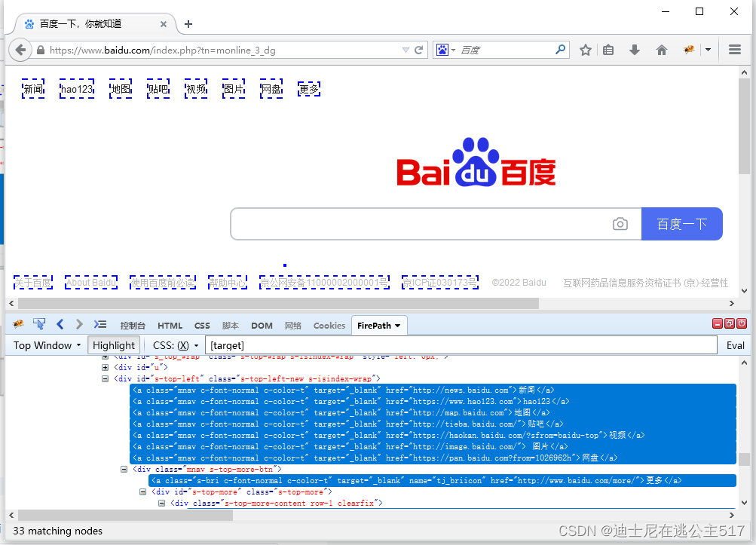The image size is (756, 545).
Task: Open the downloads arrow icon
Action: click(x=635, y=50)
